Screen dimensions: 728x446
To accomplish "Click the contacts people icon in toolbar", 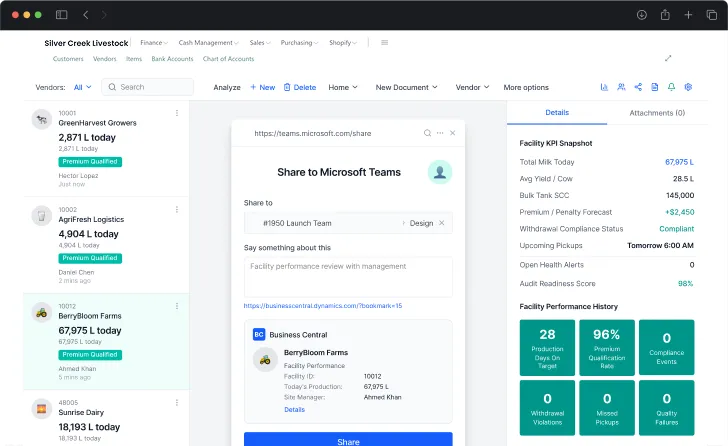I will point(621,87).
